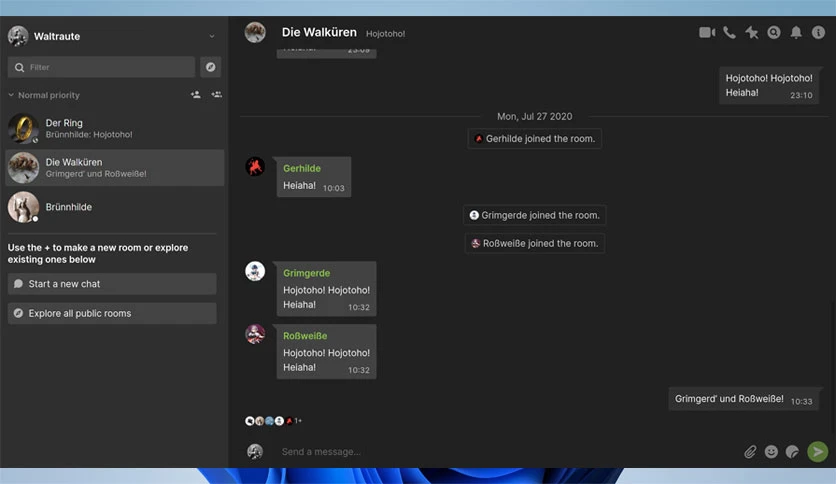
Task: Click room title Die Walküren in header
Action: [319, 33]
